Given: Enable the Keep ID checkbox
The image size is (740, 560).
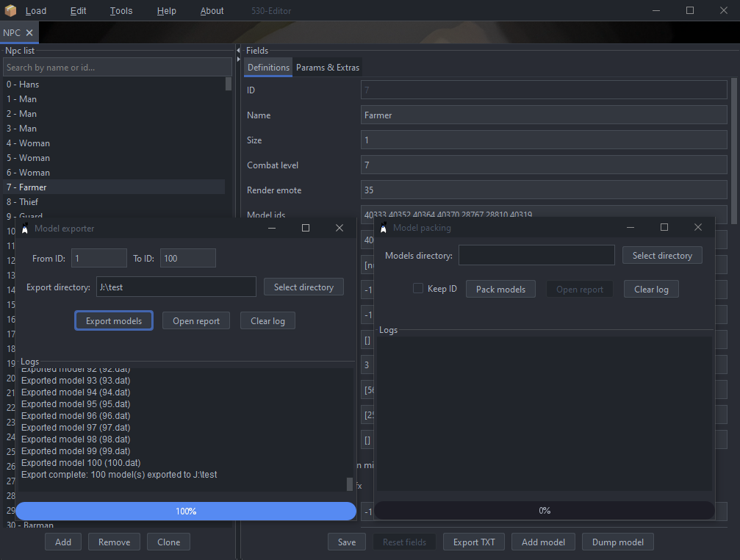Looking at the screenshot, I should 417,289.
